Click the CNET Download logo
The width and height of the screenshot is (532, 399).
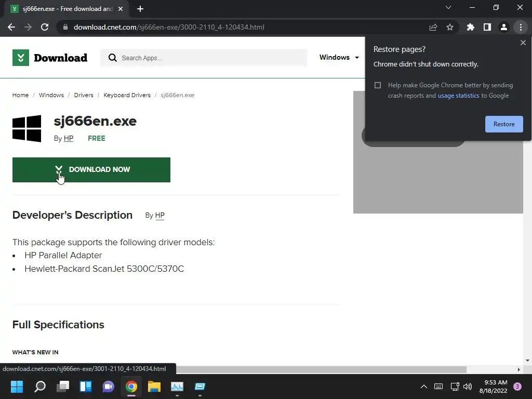click(x=50, y=58)
